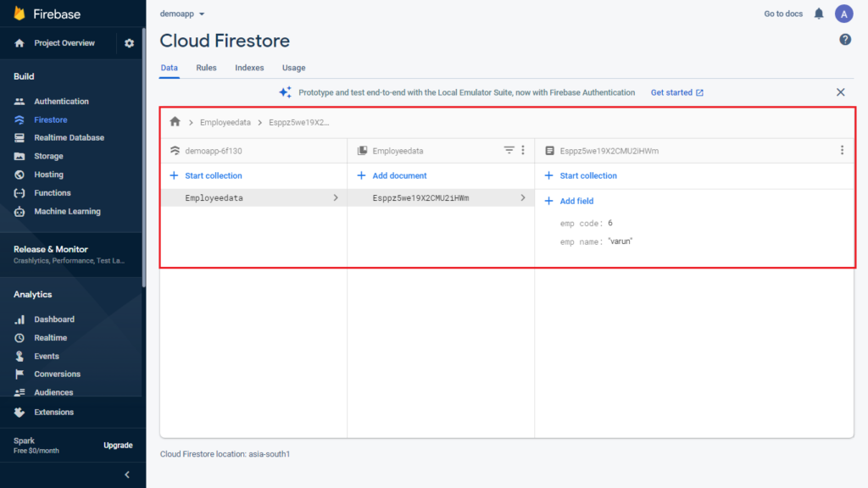Click Get started emulator link
Screen dimensions: 868x488
676,92
